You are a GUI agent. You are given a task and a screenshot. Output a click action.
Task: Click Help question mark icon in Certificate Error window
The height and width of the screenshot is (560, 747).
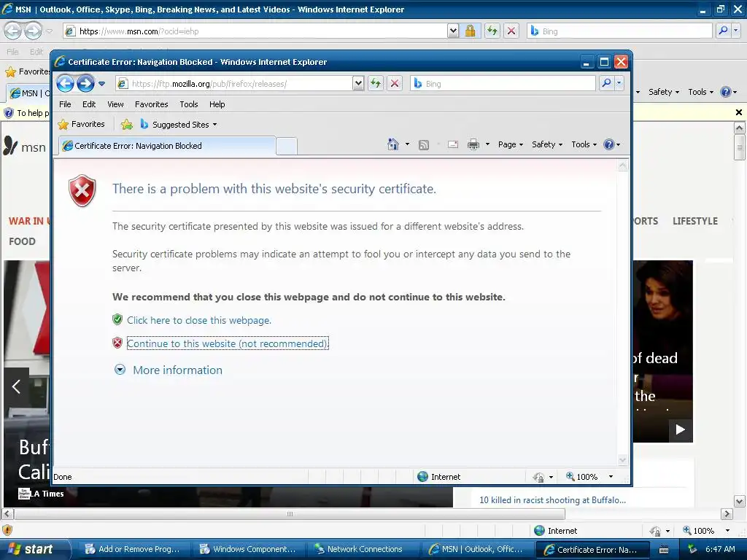pyautogui.click(x=609, y=144)
